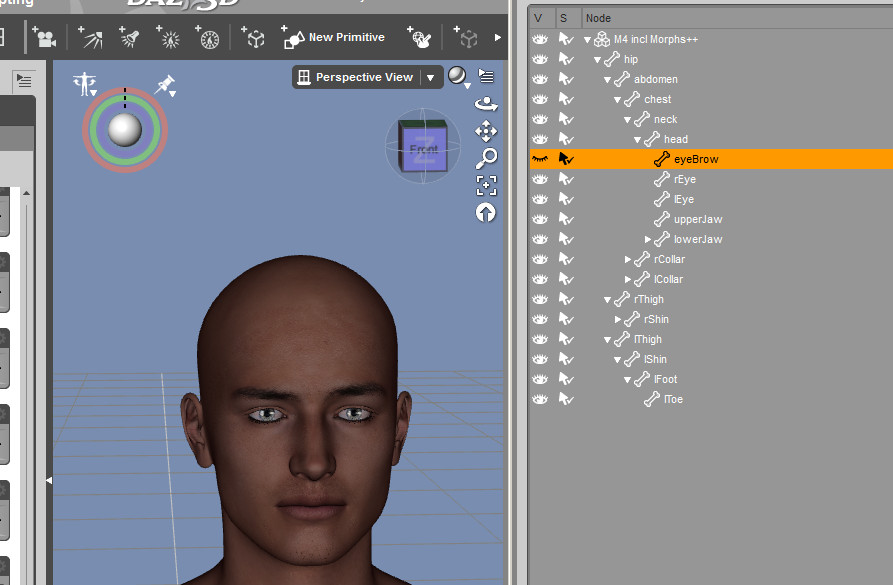Open the draw style sphere menu

[457, 77]
